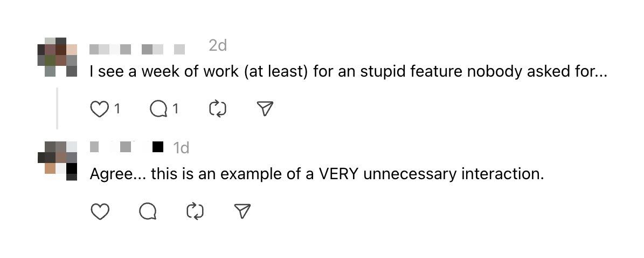The width and height of the screenshot is (644, 258).
Task: Repost the reply posted 1d ago
Action: [195, 212]
